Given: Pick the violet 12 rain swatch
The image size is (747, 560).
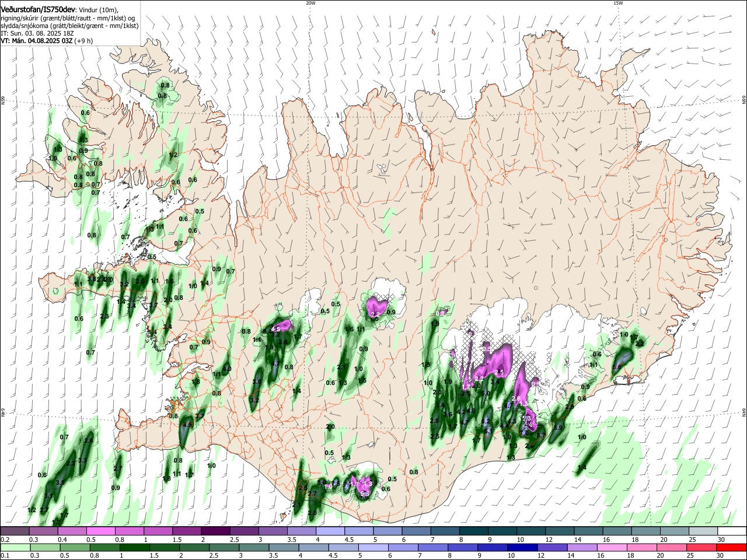Looking at the screenshot, I should point(553,548).
